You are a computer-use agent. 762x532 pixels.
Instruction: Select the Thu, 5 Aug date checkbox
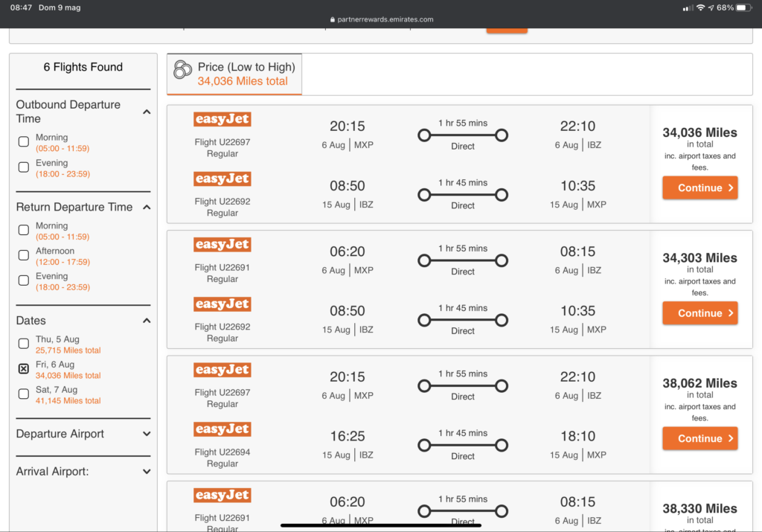[x=23, y=344]
